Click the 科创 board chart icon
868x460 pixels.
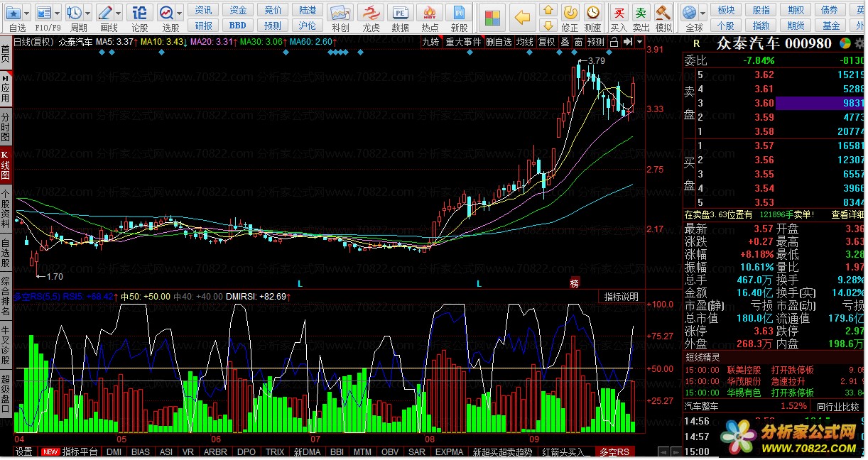tap(340, 13)
